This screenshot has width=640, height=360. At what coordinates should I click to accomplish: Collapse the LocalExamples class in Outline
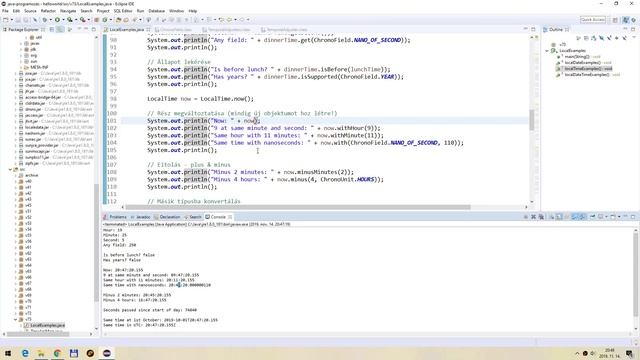tap(547, 51)
